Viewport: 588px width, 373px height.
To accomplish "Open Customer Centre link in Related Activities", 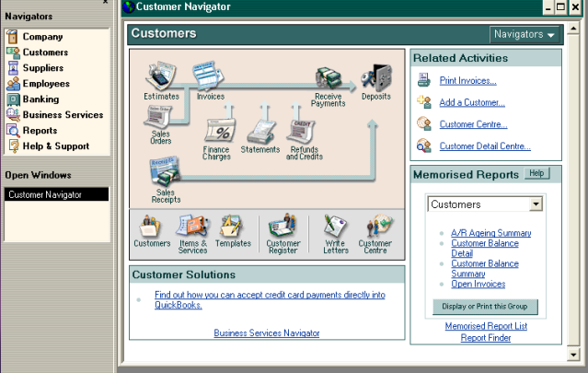I will tap(473, 124).
